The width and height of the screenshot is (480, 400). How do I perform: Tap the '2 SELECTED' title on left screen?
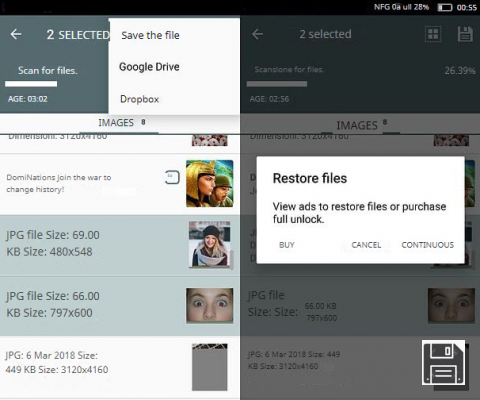click(78, 35)
